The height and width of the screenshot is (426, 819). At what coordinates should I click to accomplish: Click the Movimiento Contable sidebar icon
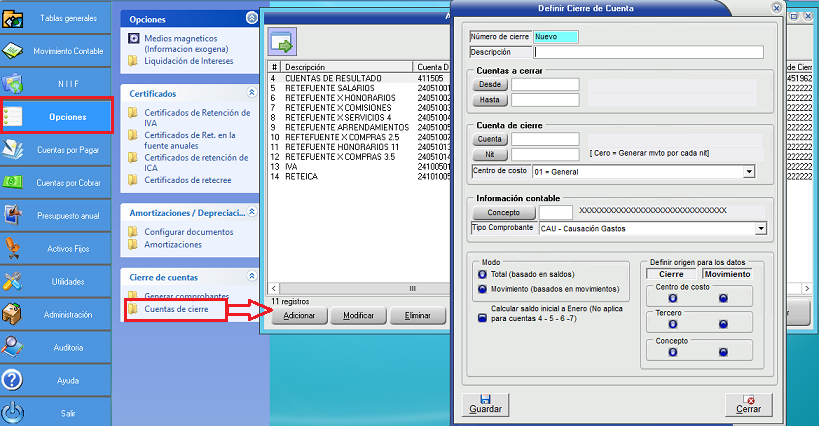[x=14, y=50]
